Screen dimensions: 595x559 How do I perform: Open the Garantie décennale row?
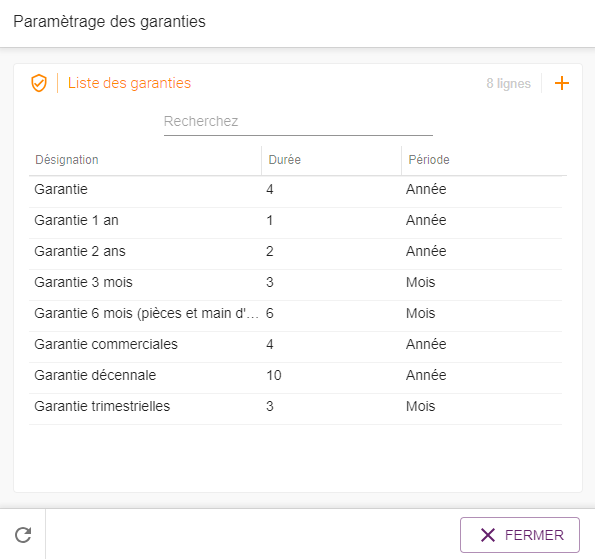coord(295,375)
